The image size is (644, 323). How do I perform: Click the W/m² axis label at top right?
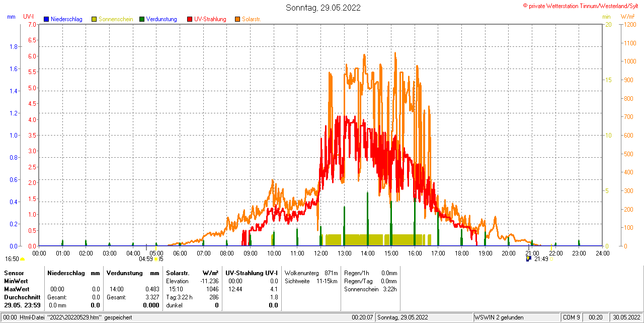click(627, 17)
